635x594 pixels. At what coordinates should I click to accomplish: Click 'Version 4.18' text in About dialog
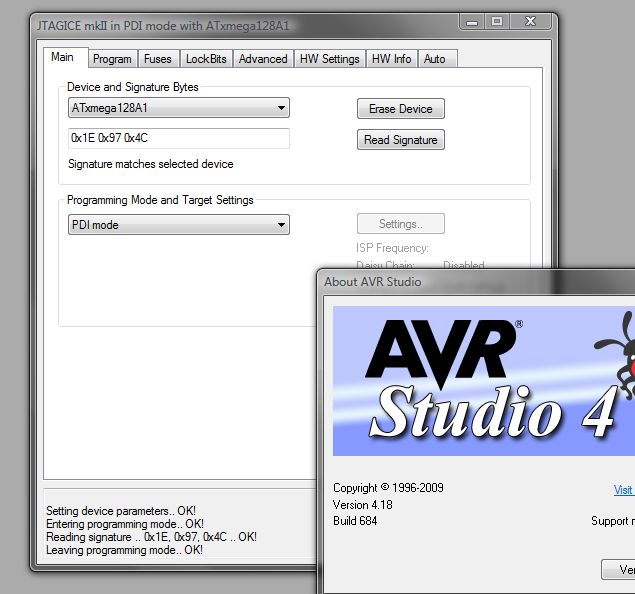(x=362, y=505)
